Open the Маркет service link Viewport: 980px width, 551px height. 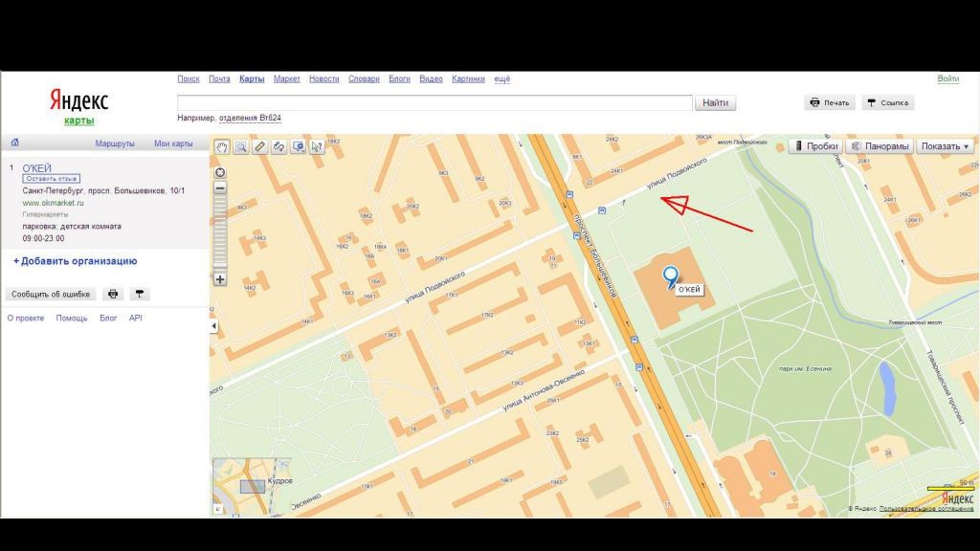click(287, 78)
